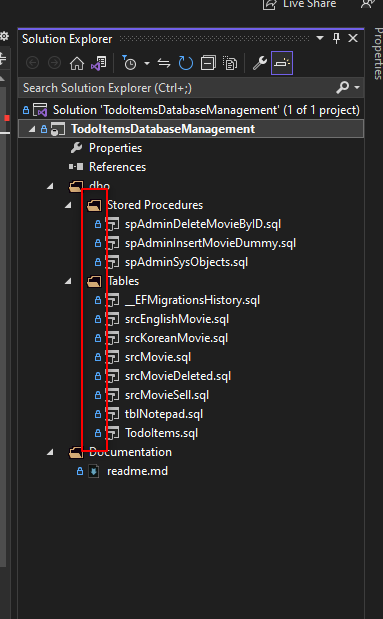Select the Stored Procedures folder

pyautogui.click(x=155, y=205)
